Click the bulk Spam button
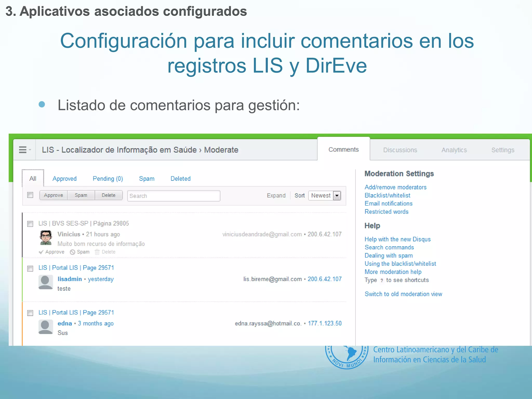This screenshot has height=399, width=532. [x=81, y=195]
